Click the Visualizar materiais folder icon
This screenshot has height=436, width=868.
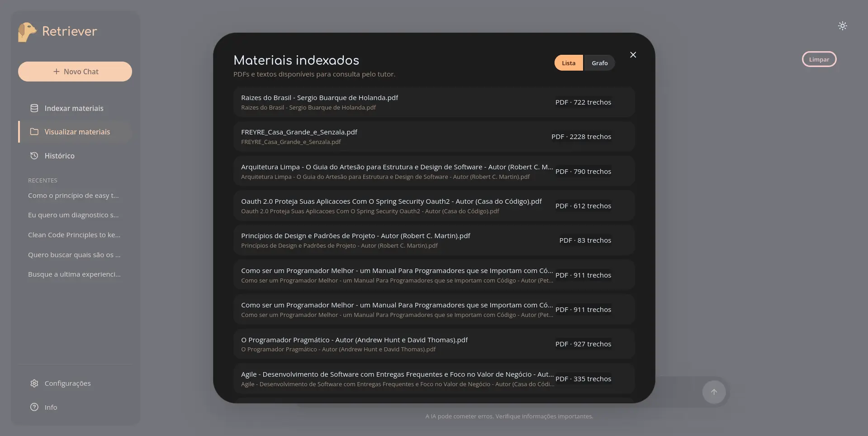(x=34, y=132)
